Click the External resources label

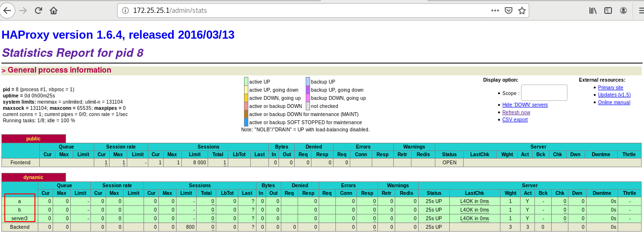602,80
